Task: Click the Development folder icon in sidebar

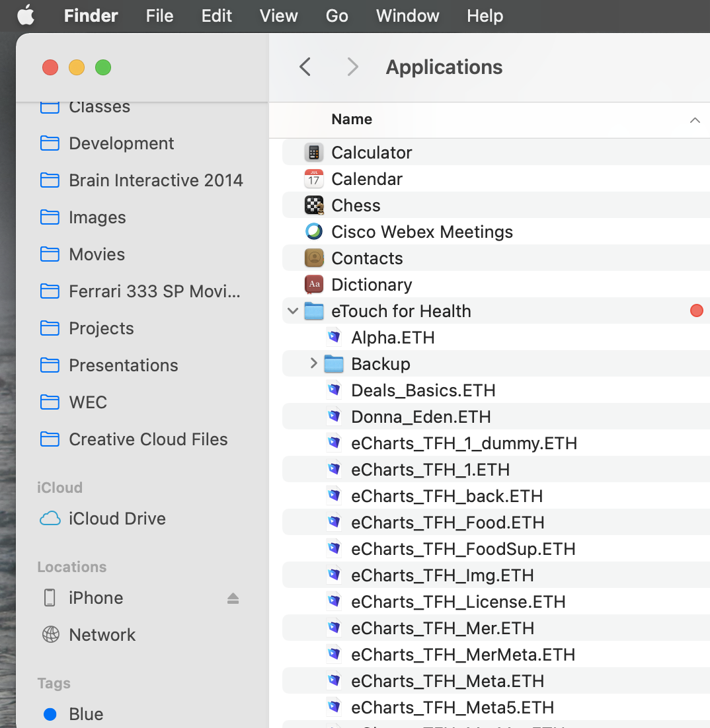Action: point(50,143)
